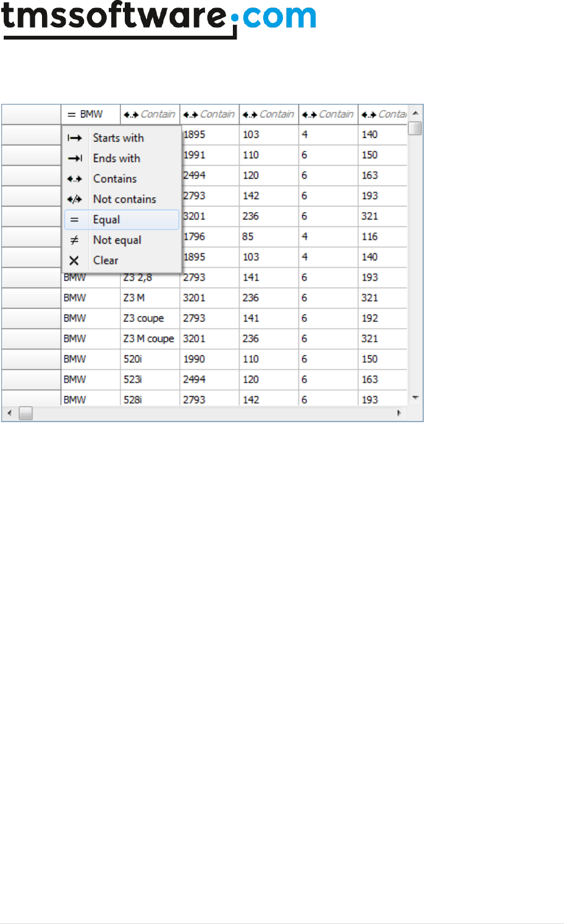This screenshot has width=564, height=924.
Task: Select the cell 523i
Action: coord(150,379)
